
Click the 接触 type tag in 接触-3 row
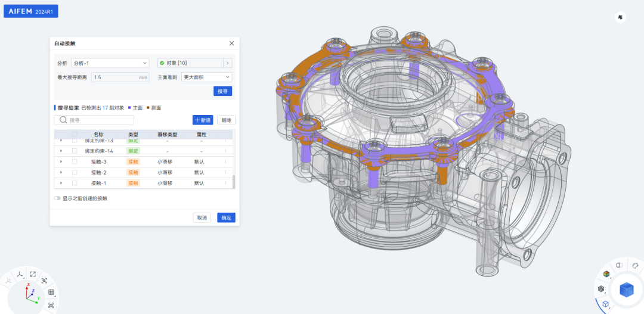tap(133, 161)
